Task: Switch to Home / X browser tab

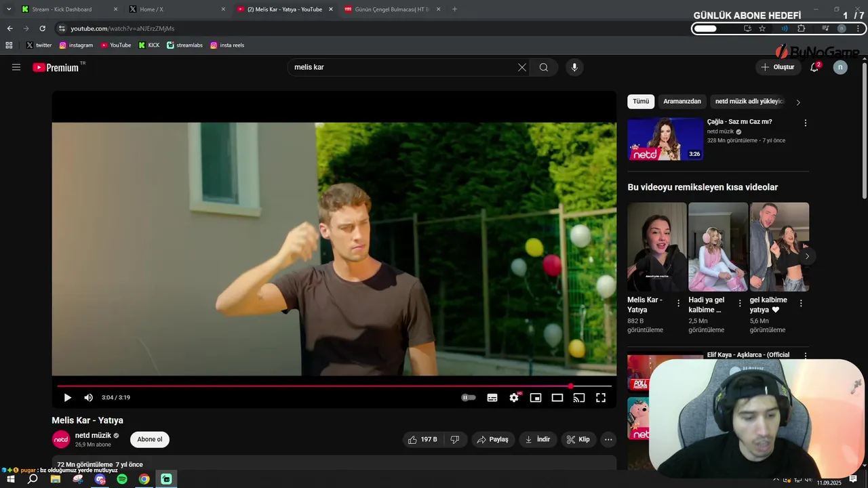Action: click(176, 9)
